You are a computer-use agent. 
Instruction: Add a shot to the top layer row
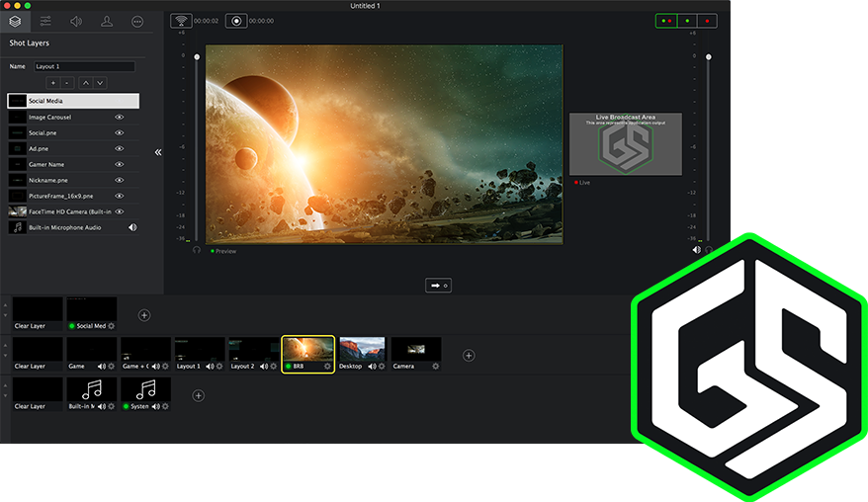(x=144, y=315)
